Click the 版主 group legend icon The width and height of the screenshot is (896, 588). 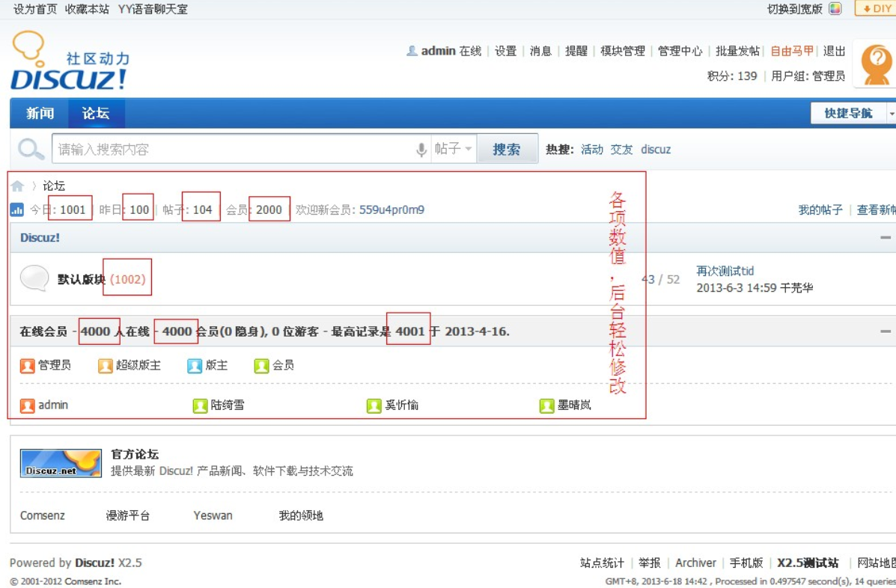[x=195, y=366]
